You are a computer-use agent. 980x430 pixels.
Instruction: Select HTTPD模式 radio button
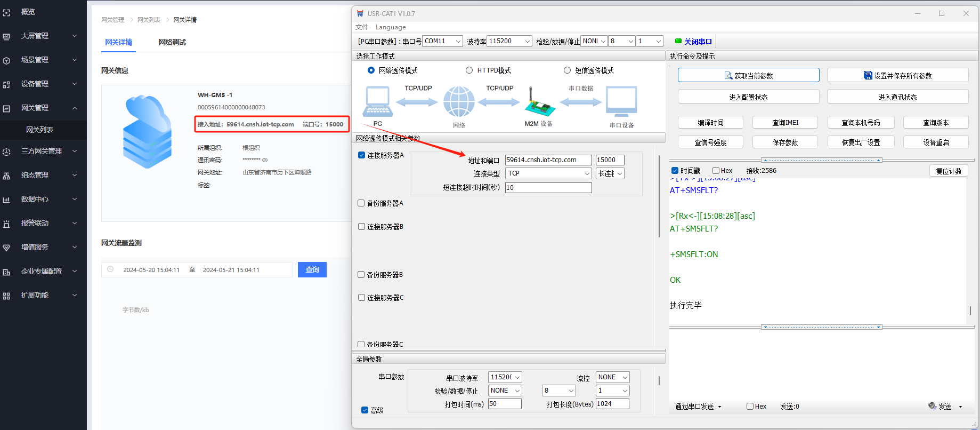pos(469,70)
